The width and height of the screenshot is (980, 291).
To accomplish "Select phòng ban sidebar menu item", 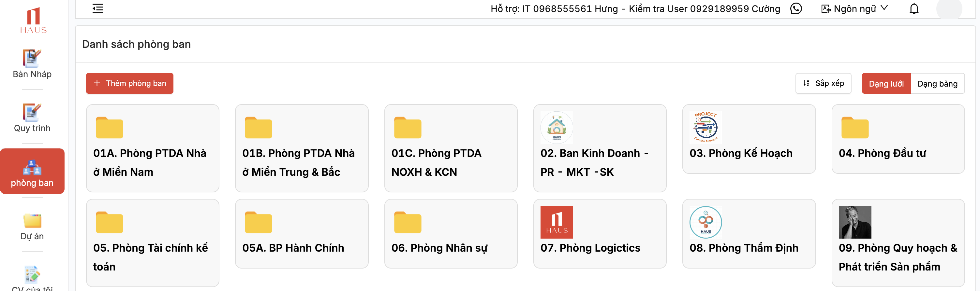I will click(x=32, y=172).
